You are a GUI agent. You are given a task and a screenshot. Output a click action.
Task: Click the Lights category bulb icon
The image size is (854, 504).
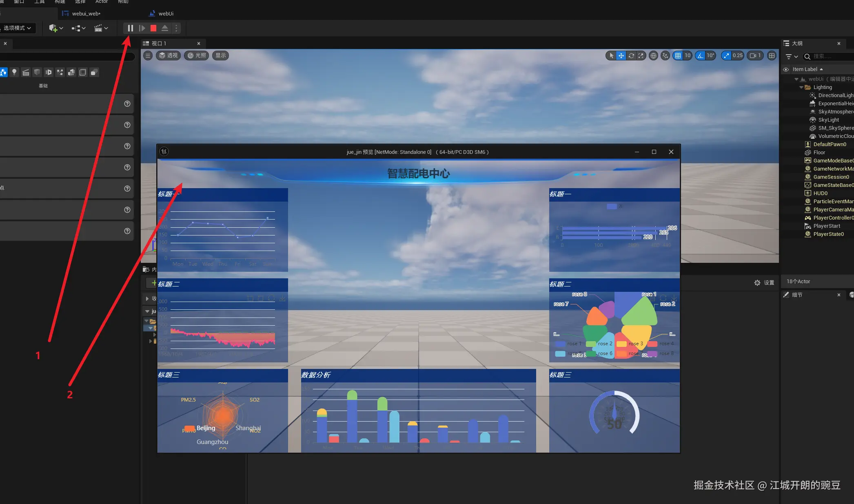(x=14, y=72)
